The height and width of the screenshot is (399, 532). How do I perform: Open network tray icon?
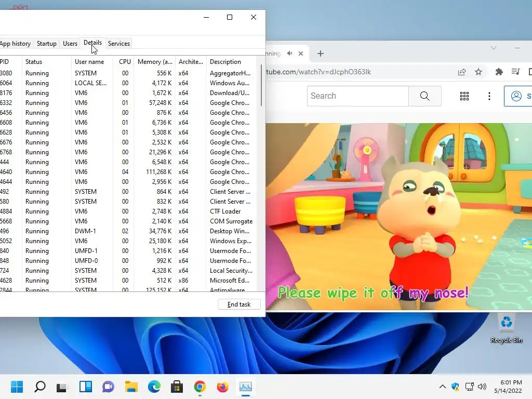pos(470,387)
